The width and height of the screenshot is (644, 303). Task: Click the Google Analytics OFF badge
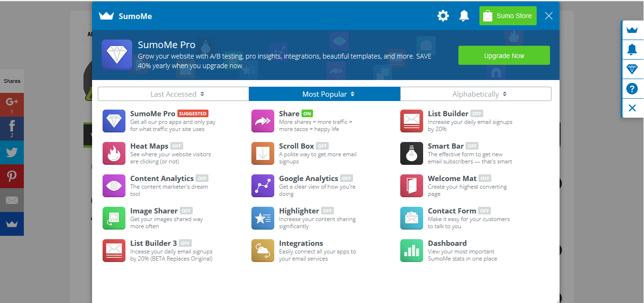point(346,178)
